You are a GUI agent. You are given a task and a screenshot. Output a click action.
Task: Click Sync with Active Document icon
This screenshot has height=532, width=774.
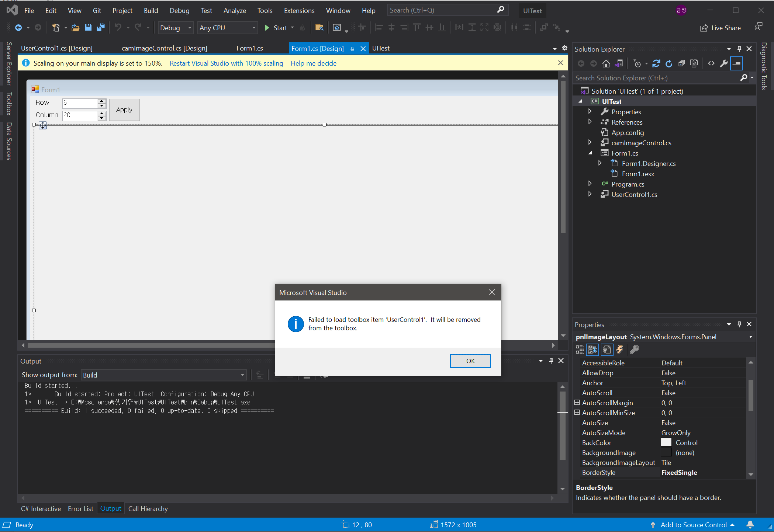pos(656,63)
